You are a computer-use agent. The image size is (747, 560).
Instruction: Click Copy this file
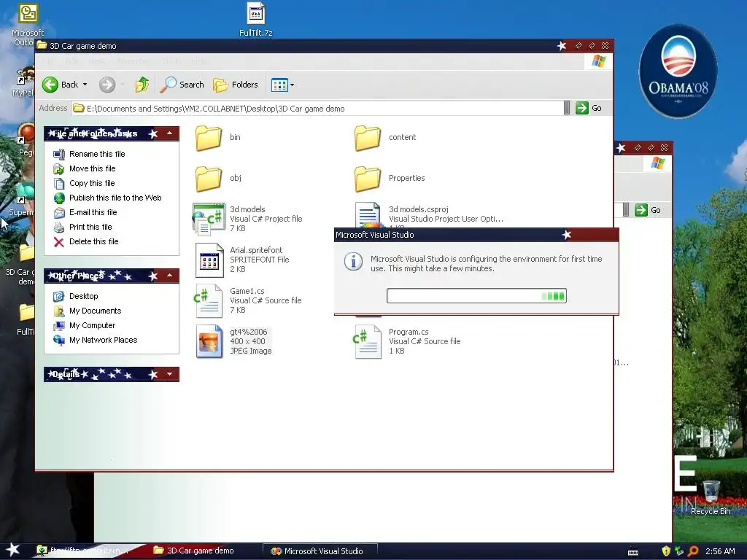pos(92,183)
